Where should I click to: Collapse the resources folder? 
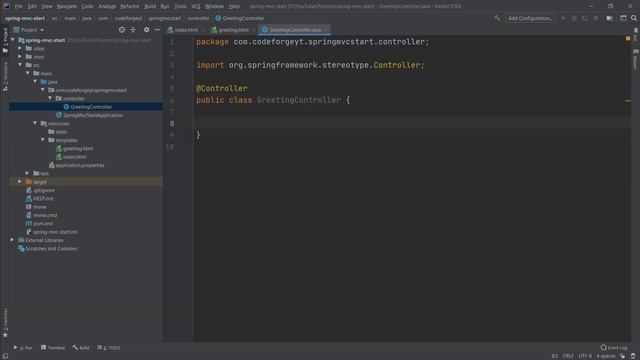coord(35,123)
